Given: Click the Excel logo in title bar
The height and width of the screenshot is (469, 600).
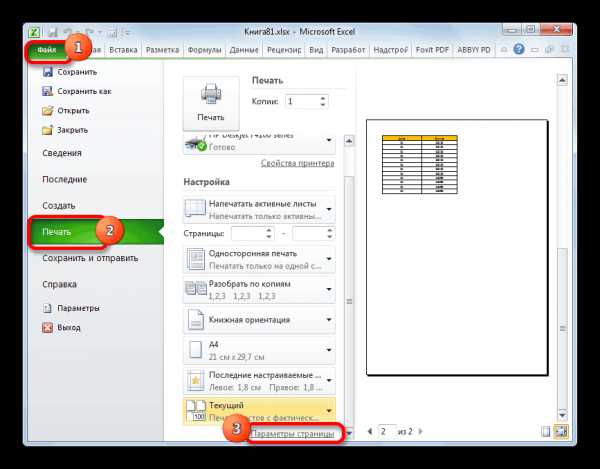Looking at the screenshot, I should point(35,32).
